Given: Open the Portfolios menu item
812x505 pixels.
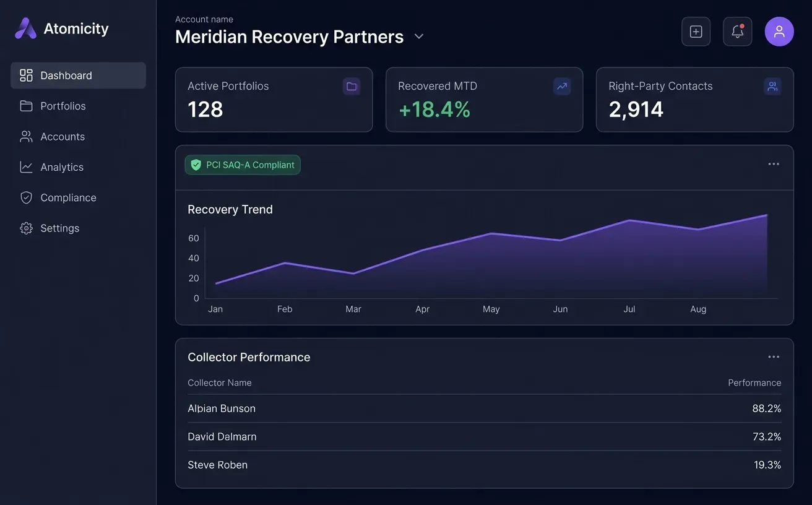Looking at the screenshot, I should click(x=79, y=106).
